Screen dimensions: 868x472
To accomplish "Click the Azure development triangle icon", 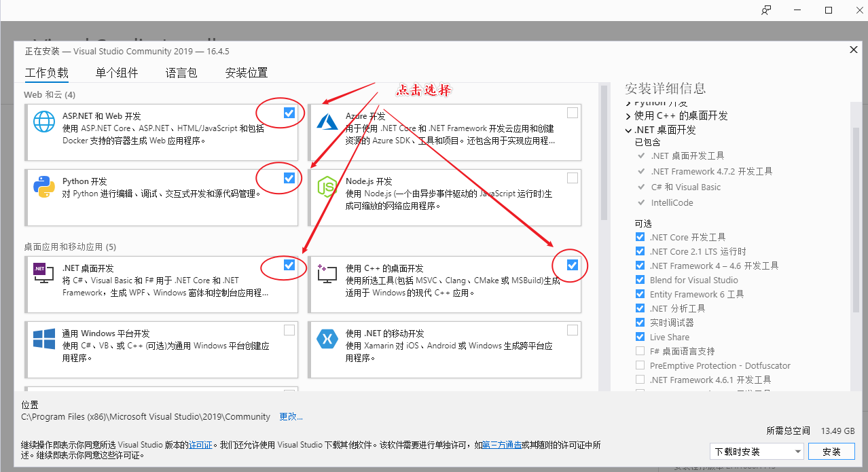I will pyautogui.click(x=327, y=122).
